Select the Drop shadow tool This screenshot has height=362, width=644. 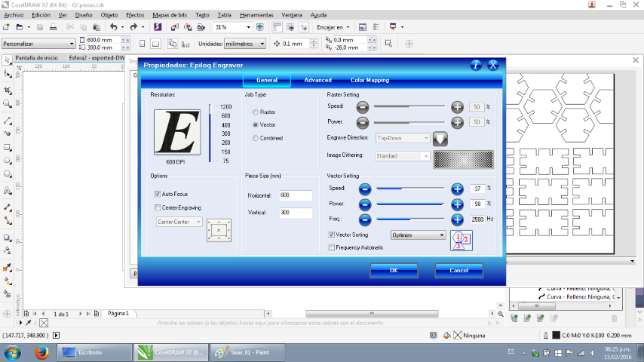pyautogui.click(x=7, y=238)
